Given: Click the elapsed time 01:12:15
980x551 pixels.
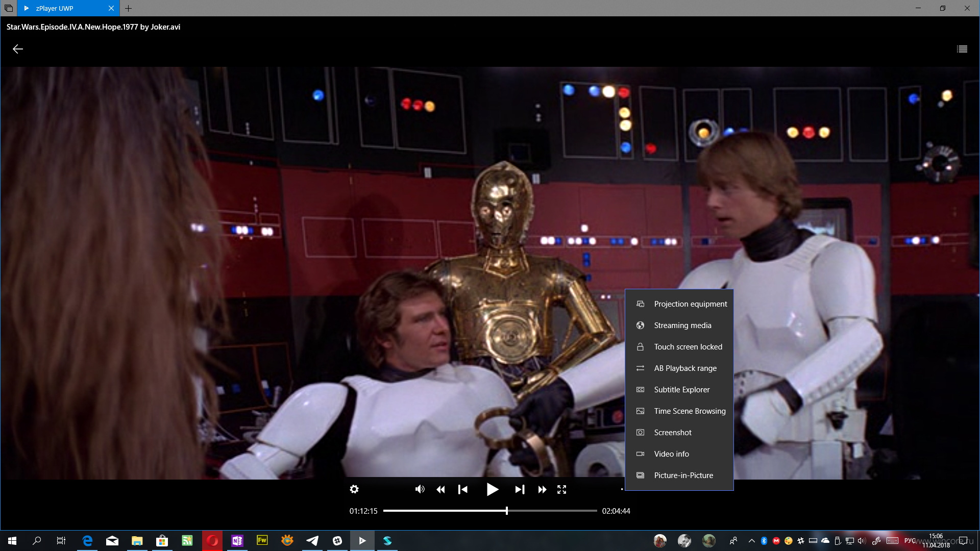Looking at the screenshot, I should pos(363,511).
